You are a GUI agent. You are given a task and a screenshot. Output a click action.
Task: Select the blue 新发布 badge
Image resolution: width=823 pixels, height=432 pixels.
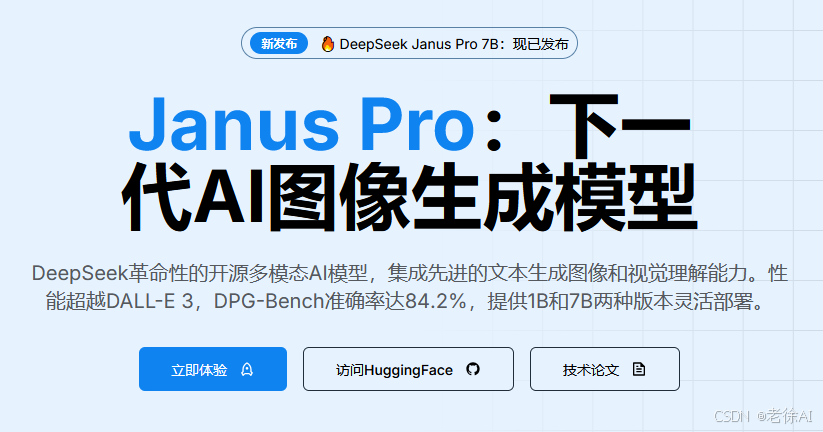point(279,44)
